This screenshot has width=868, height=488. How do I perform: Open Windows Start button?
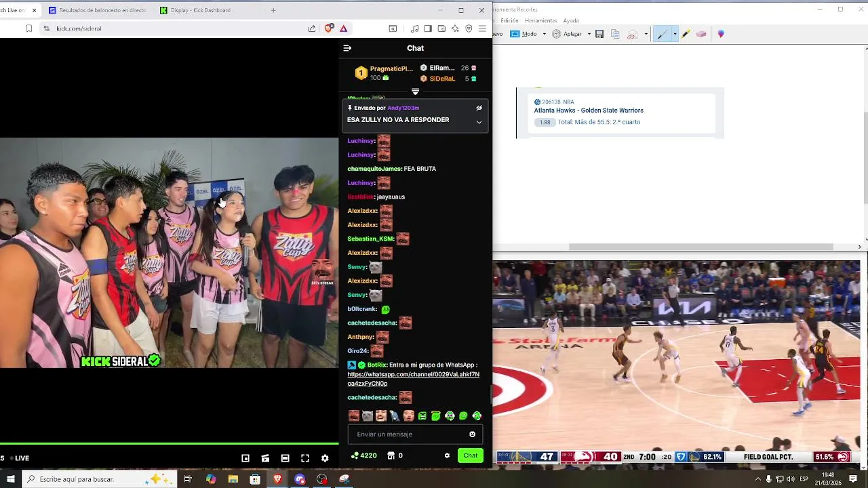click(x=10, y=479)
